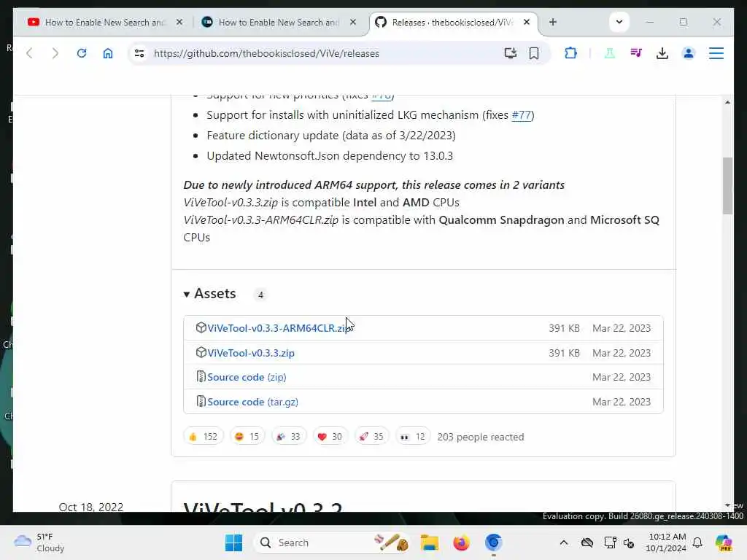Click package icon beside ViVeTool-v0.3.3-ARM64CLR.zip
Viewport: 747px width, 560px height.
[x=201, y=327]
